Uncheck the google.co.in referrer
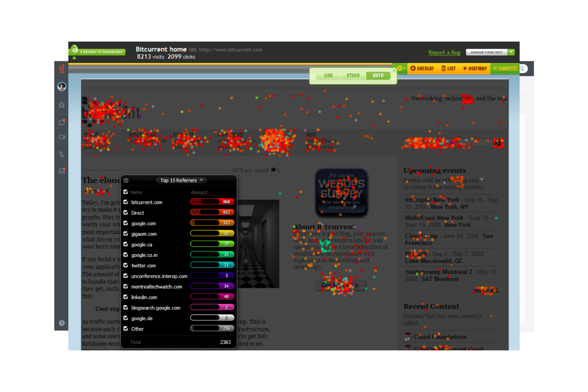This screenshot has width=588, height=392. click(x=126, y=255)
